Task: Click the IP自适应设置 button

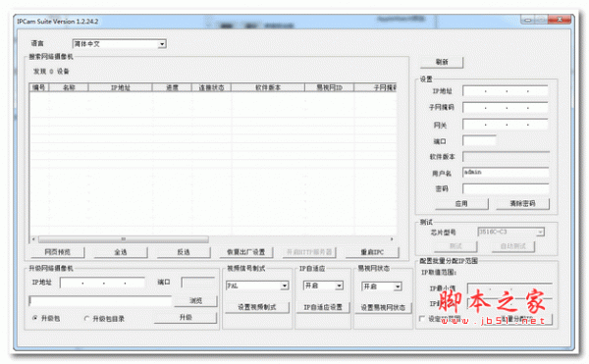Action: pyautogui.click(x=323, y=307)
